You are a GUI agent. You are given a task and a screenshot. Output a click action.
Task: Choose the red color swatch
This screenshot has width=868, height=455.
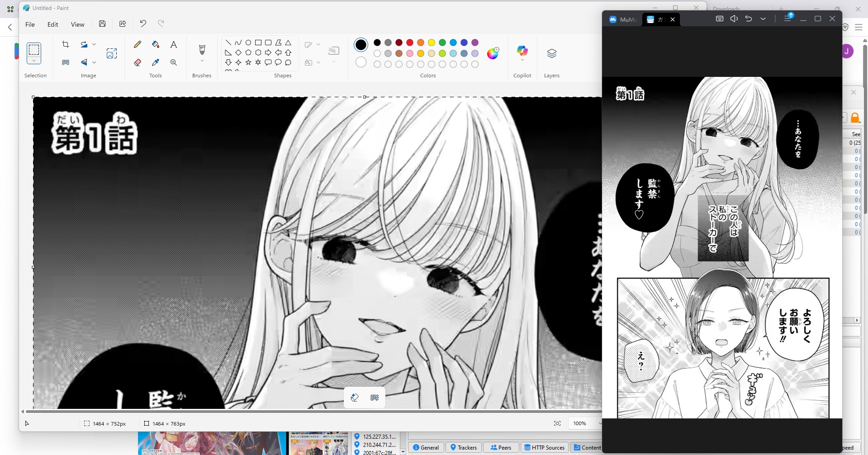click(x=410, y=43)
